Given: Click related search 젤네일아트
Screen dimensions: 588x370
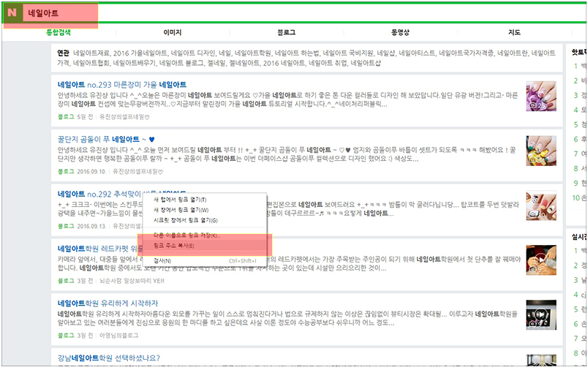Looking at the screenshot, I should [244, 63].
